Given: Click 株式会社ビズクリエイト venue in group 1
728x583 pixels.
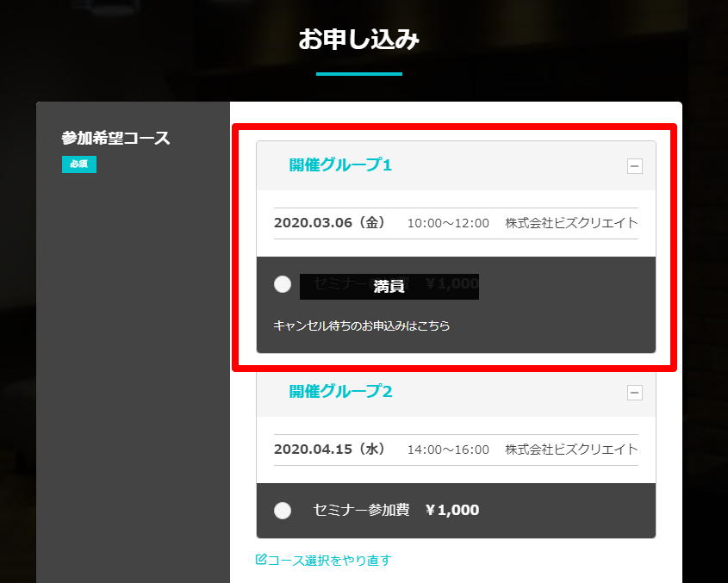Looking at the screenshot, I should click(x=571, y=223).
